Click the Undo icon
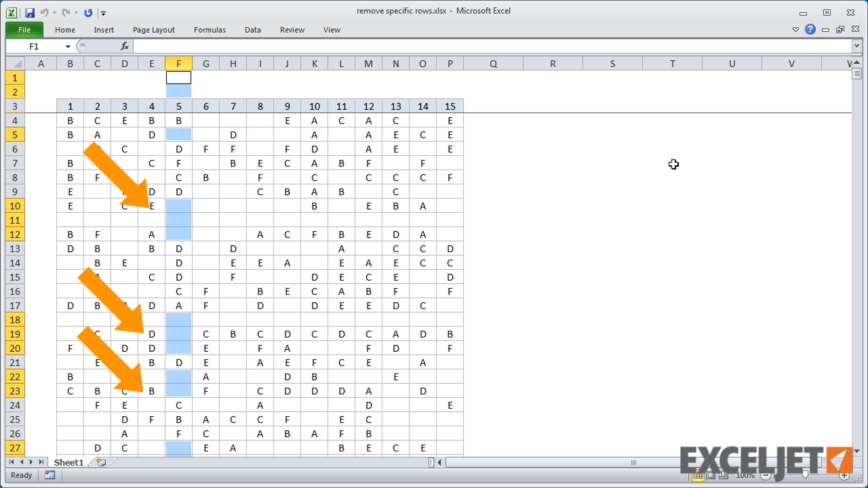 pyautogui.click(x=45, y=12)
